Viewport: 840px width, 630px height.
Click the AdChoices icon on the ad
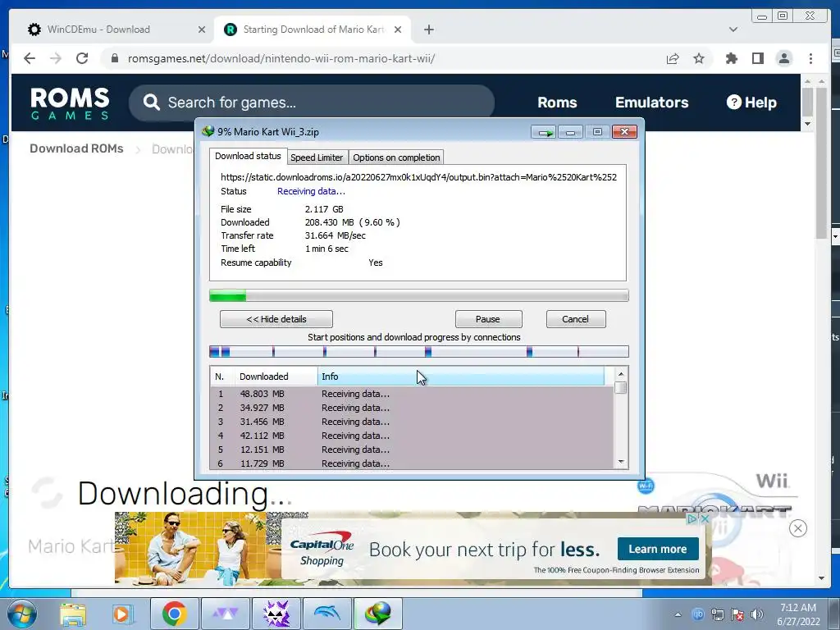click(x=692, y=518)
